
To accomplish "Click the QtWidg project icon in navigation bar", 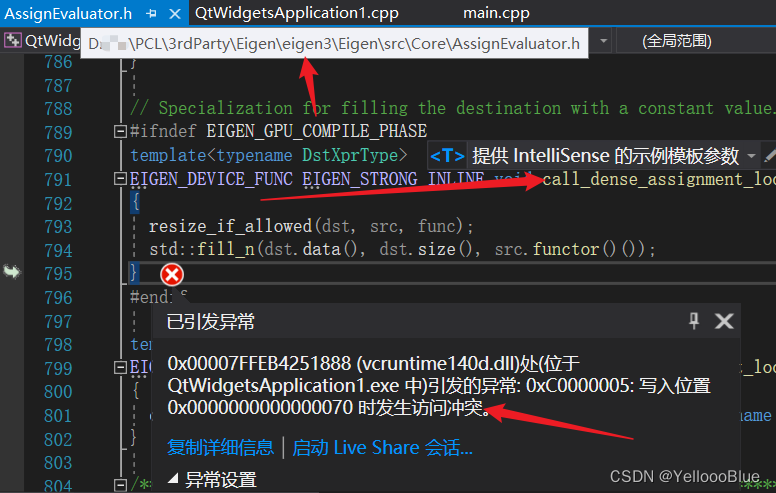I will (x=12, y=40).
